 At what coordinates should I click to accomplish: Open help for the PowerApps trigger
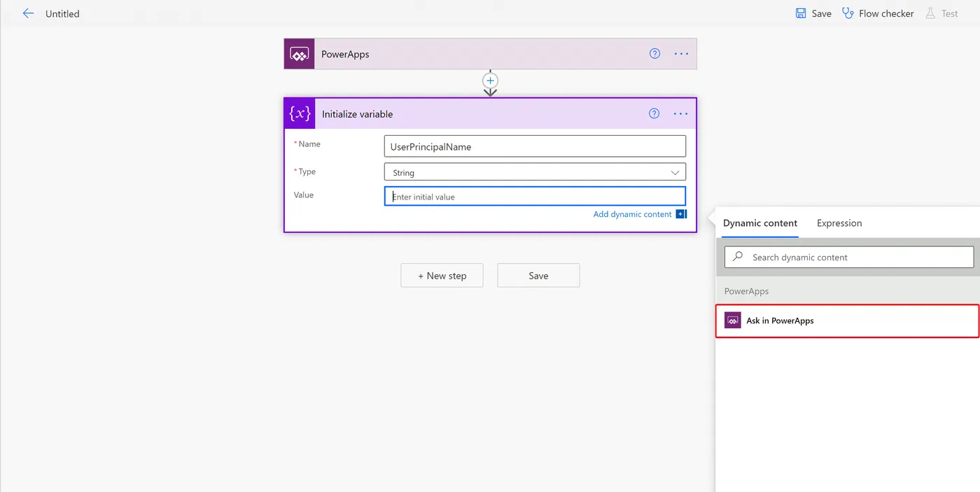[x=654, y=53]
